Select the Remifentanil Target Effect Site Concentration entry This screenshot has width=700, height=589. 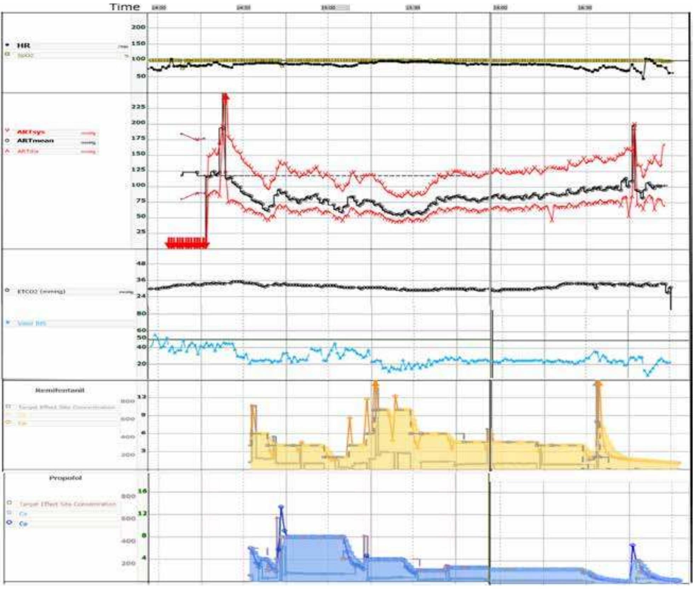point(67,407)
